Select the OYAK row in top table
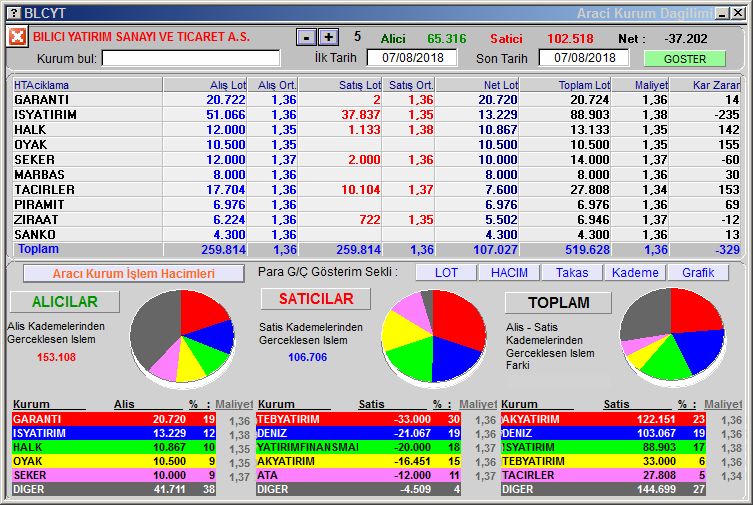Image resolution: width=753 pixels, height=505 pixels. (376, 144)
